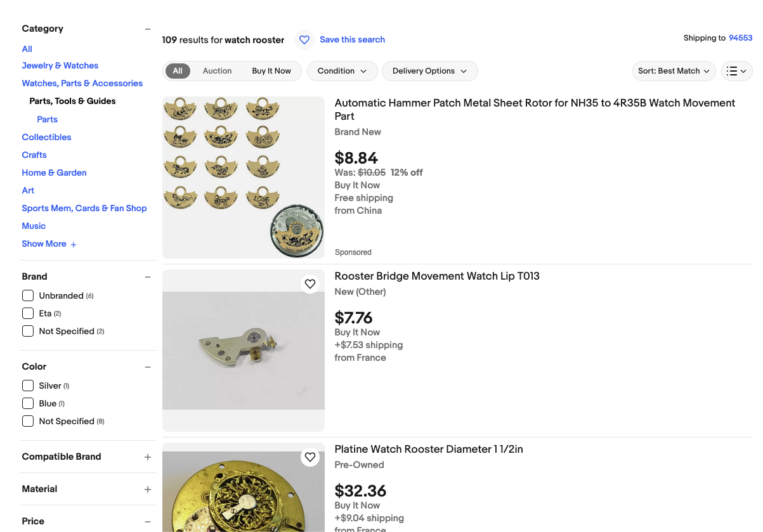This screenshot has width=763, height=532.
Task: Enable the Eta brand filter
Action: tap(28, 313)
